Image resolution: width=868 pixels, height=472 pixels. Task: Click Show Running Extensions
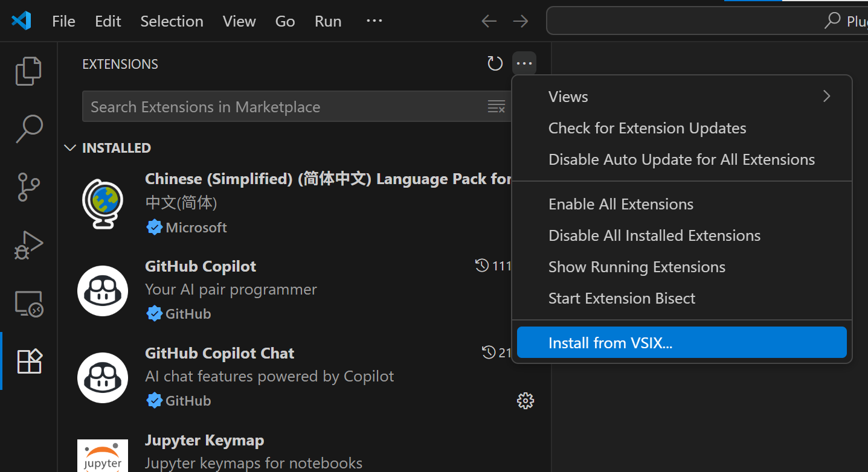637,267
